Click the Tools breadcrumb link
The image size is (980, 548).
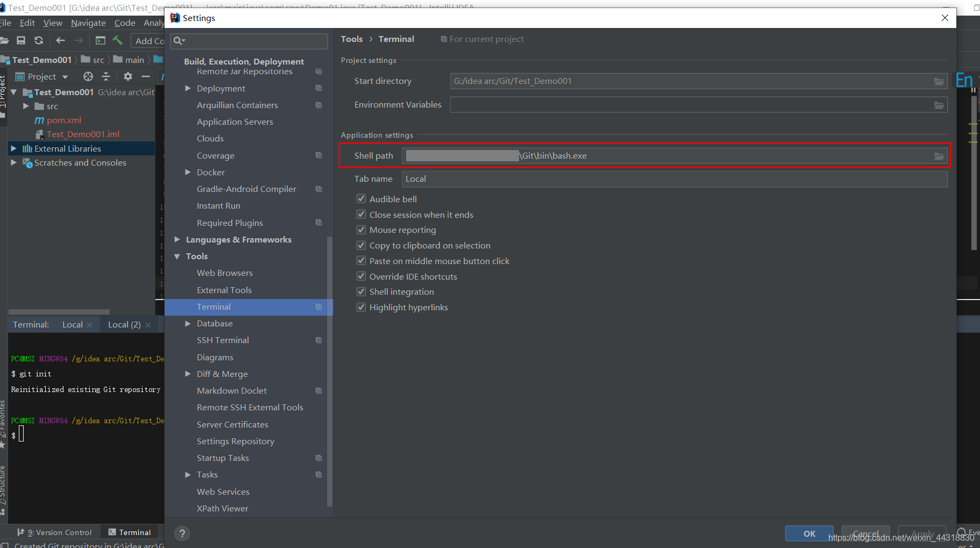(x=352, y=39)
